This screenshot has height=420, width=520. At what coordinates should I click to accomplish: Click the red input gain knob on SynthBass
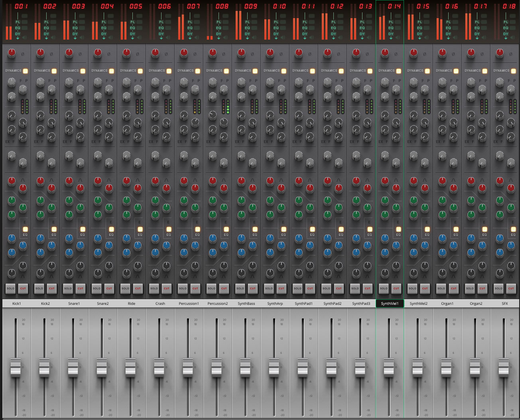point(241,53)
